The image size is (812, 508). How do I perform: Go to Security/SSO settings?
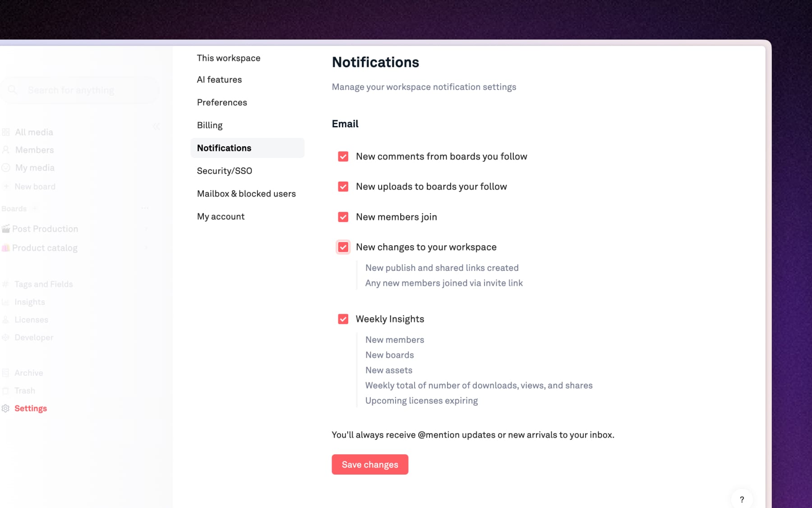coord(224,171)
